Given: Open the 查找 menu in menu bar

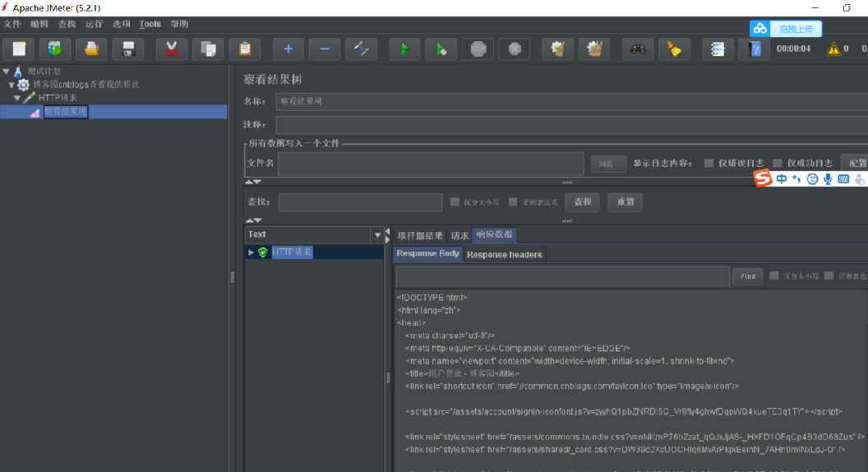Looking at the screenshot, I should pos(67,24).
